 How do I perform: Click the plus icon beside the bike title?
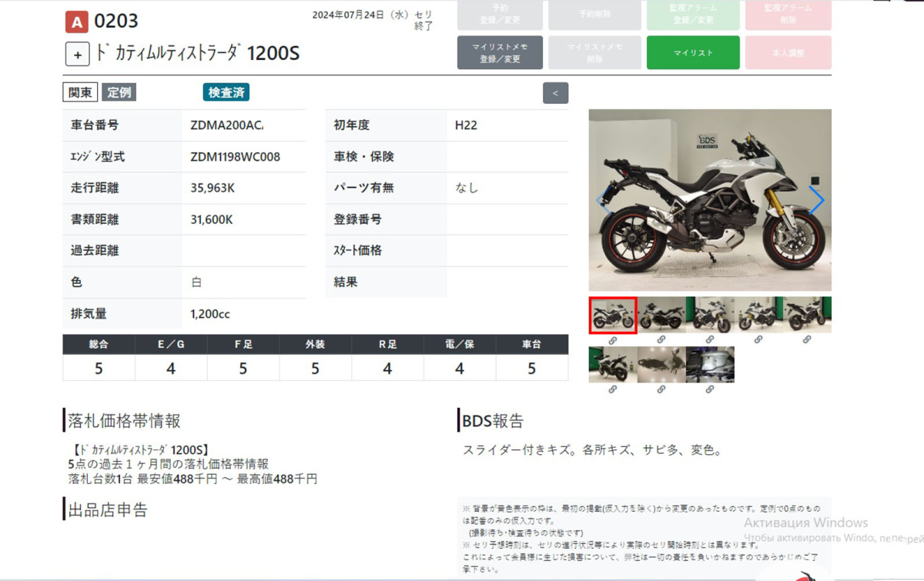pyautogui.click(x=78, y=55)
